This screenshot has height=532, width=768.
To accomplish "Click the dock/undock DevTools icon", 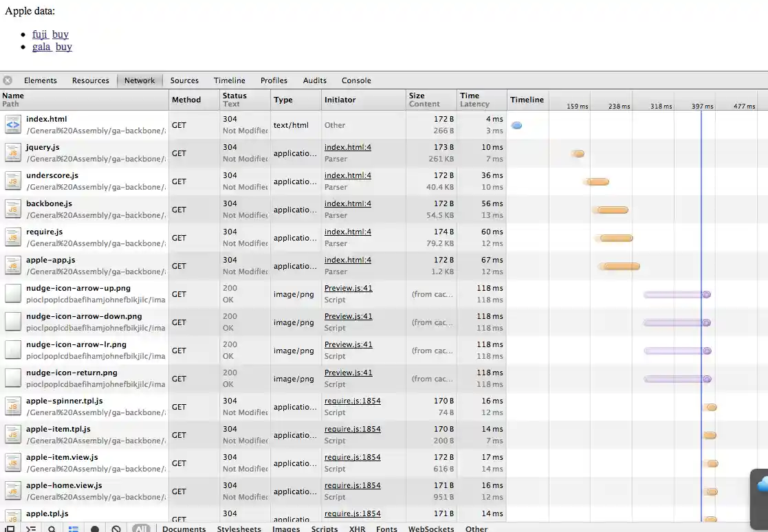I will pyautogui.click(x=10, y=529).
